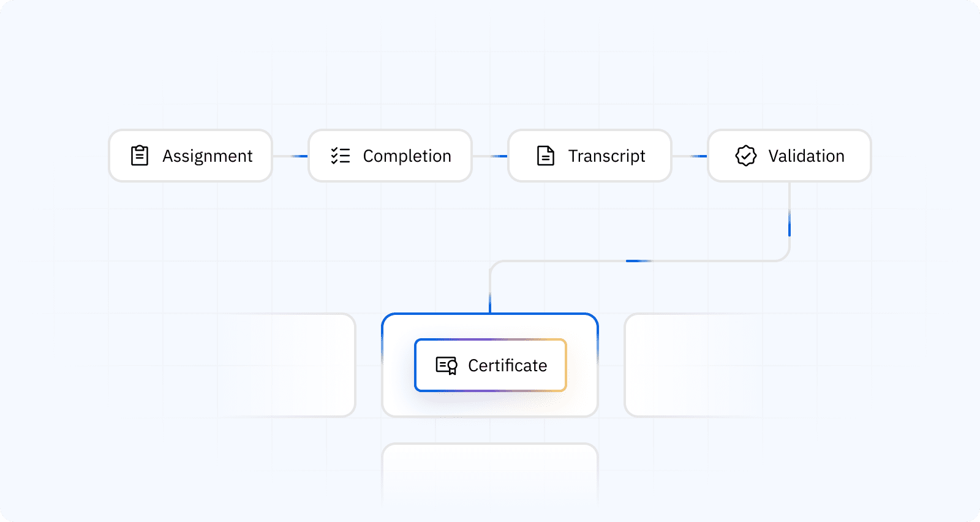Click the Transcript document icon
Screen dimensions: 980x522
(545, 156)
